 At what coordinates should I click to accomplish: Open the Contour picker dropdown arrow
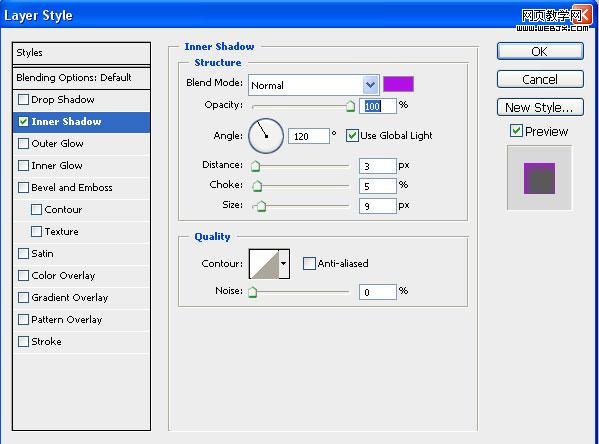click(x=284, y=264)
